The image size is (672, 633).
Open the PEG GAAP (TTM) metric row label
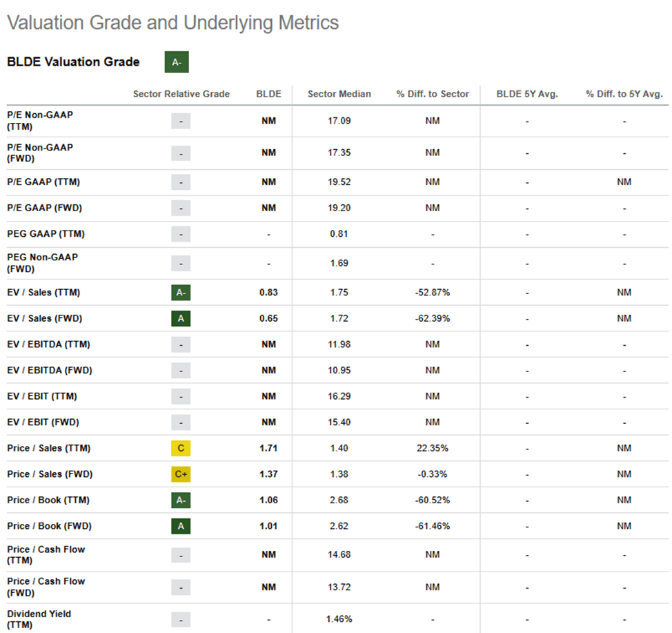46,234
